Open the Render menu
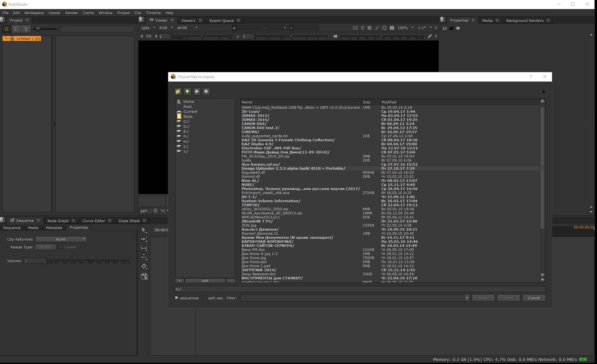This screenshot has height=364, width=597. (72, 13)
